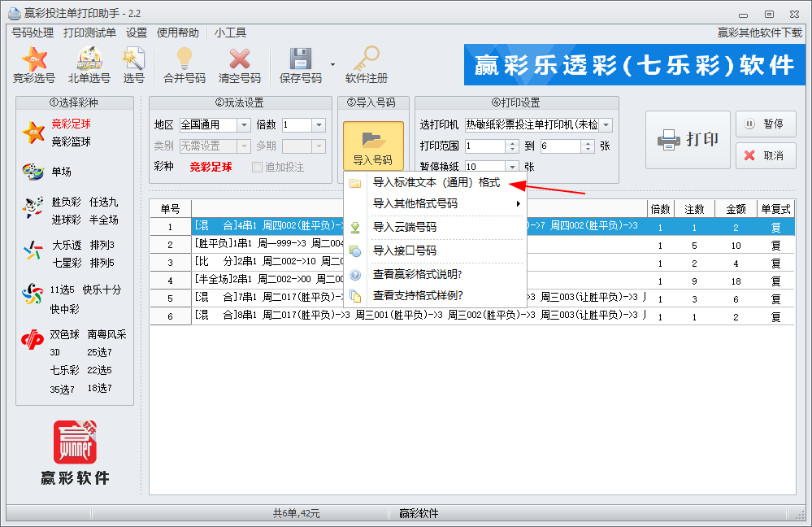Choose 导入标准文本（通用）格式 menu entry

coord(436,183)
